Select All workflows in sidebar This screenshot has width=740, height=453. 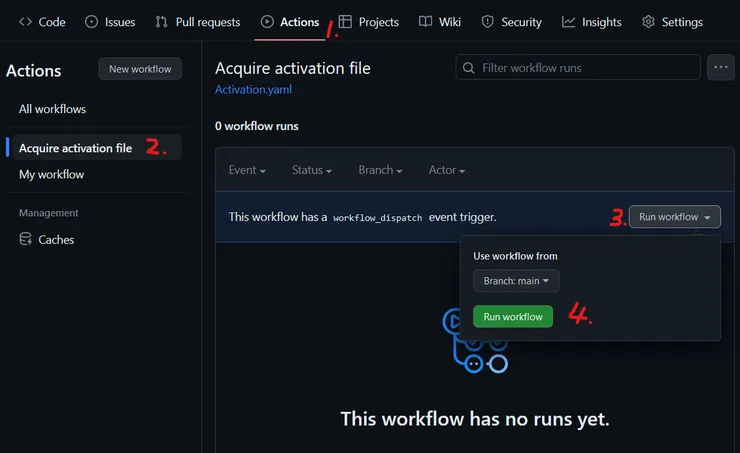point(52,109)
